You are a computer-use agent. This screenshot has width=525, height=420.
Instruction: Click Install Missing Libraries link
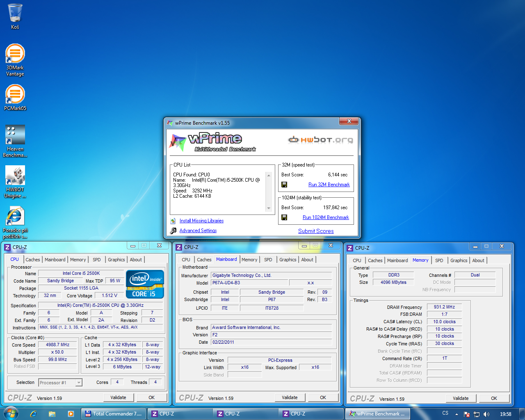pyautogui.click(x=201, y=221)
